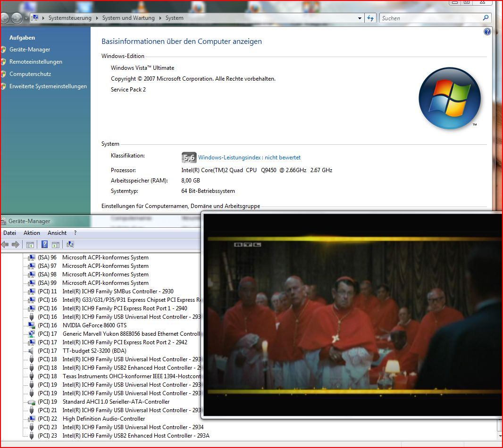The image size is (503, 448).
Task: Click shield icon beside Remoteeinstellungen
Action: pyautogui.click(x=3, y=62)
